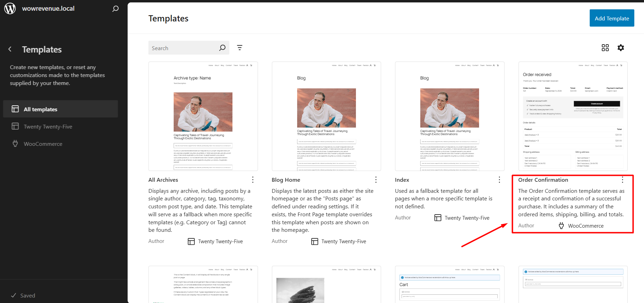Click Twenty Twenty-Five author under Blog Home
This screenshot has width=644, height=303.
pos(344,242)
